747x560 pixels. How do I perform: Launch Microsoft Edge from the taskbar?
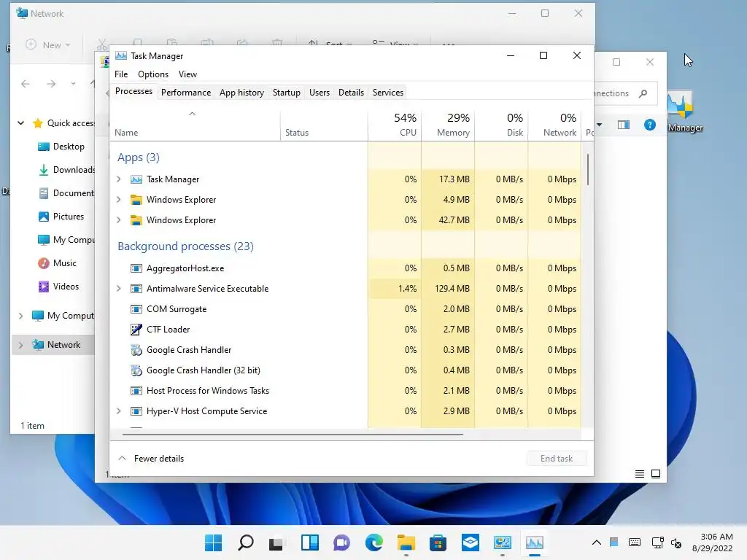tap(374, 542)
